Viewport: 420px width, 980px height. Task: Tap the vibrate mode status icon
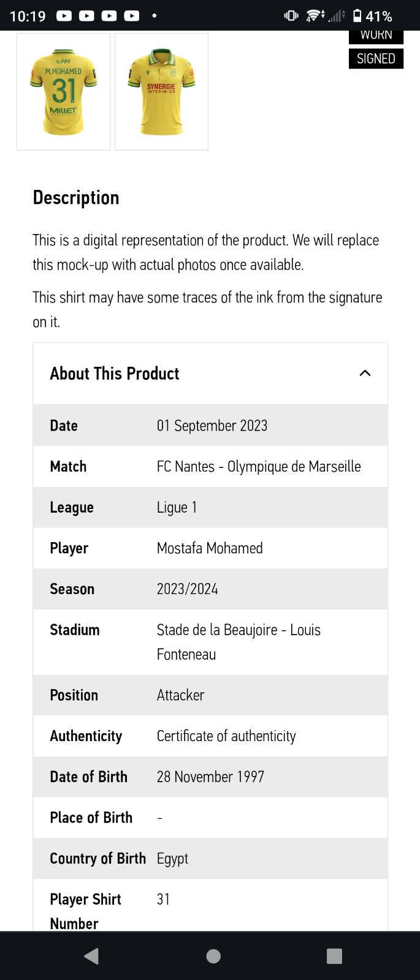click(x=291, y=16)
